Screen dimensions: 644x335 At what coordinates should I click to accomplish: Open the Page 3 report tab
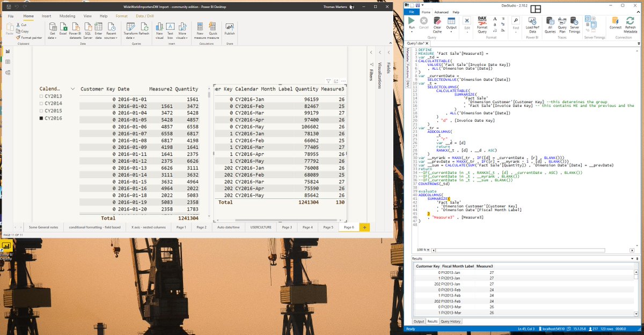[x=287, y=227]
